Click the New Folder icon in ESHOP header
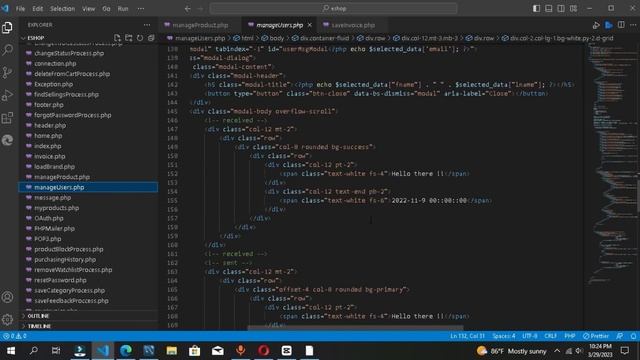The height and width of the screenshot is (360, 640). (x=129, y=38)
